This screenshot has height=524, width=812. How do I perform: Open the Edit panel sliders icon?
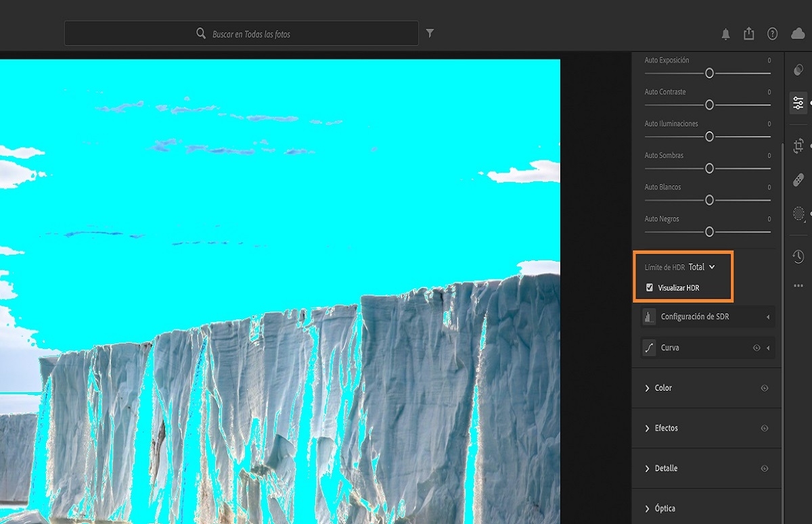pyautogui.click(x=798, y=103)
